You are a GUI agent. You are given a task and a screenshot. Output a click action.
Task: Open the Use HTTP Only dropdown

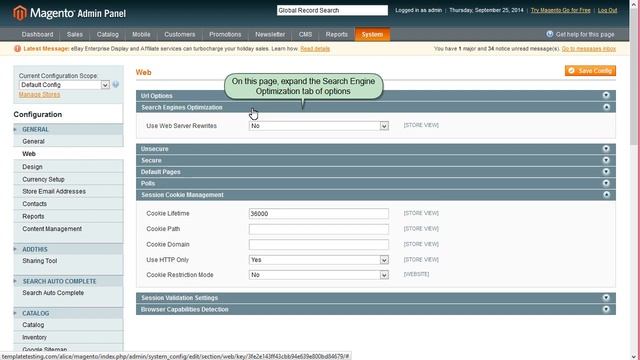click(x=319, y=260)
